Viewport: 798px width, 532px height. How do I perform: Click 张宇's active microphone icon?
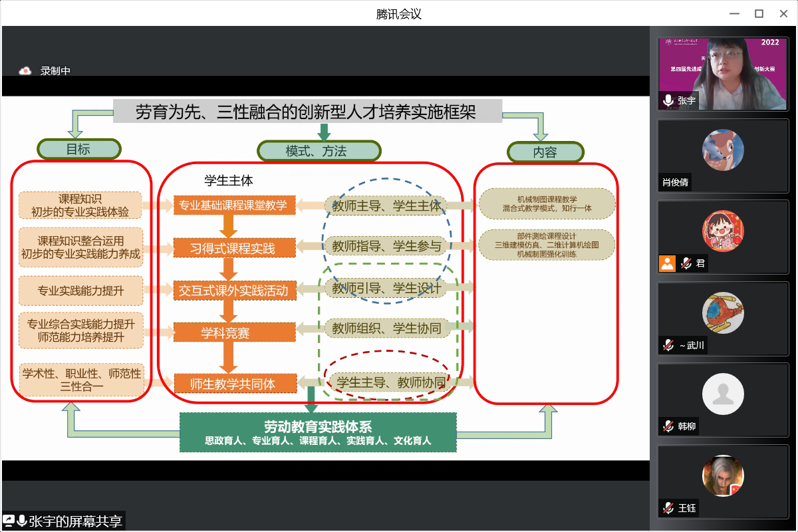[x=668, y=100]
